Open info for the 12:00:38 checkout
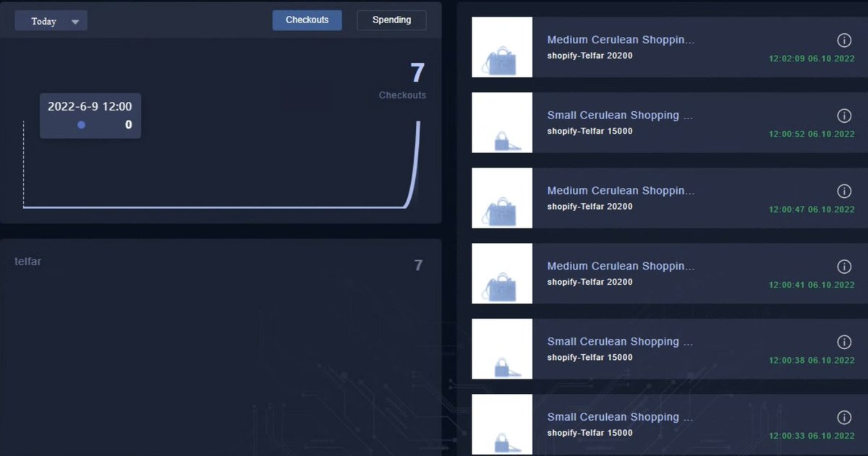This screenshot has width=868, height=456. 843,342
